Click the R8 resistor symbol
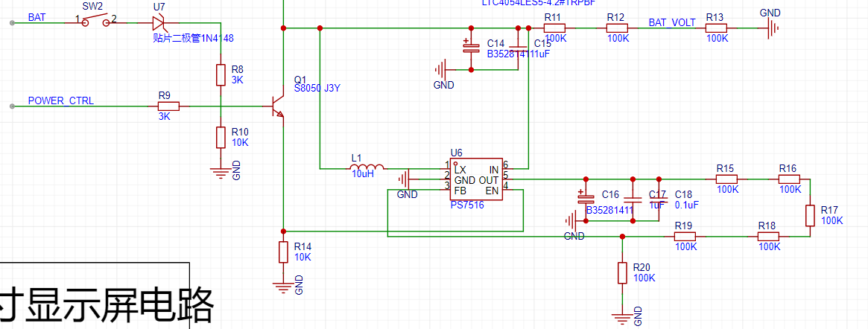The image size is (868, 329). pos(221,74)
